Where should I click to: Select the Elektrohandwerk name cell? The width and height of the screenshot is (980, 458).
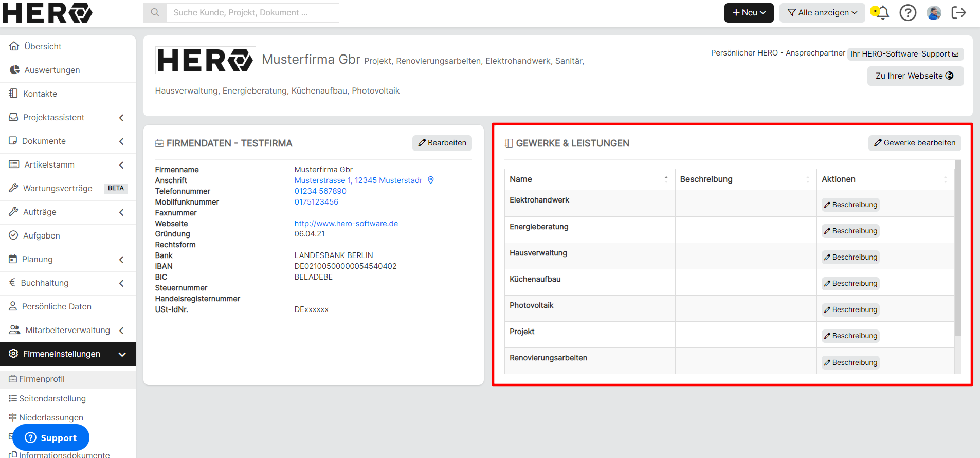[590, 204]
